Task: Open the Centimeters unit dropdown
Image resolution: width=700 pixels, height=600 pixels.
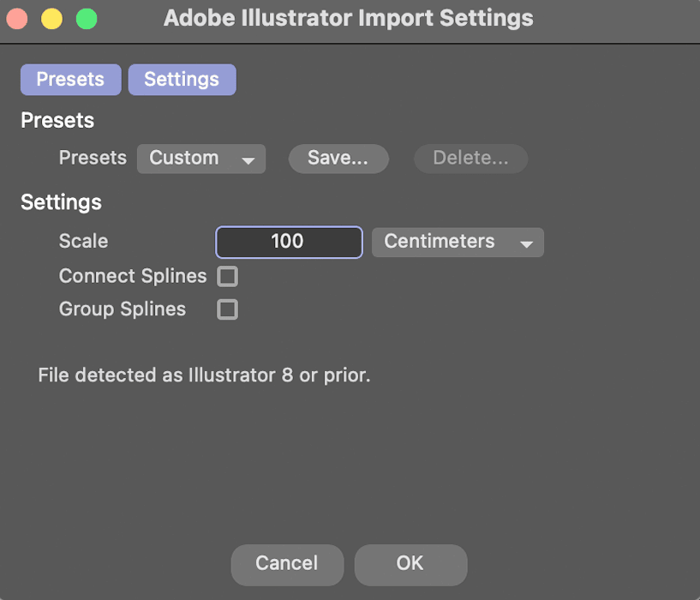Action: pos(458,243)
